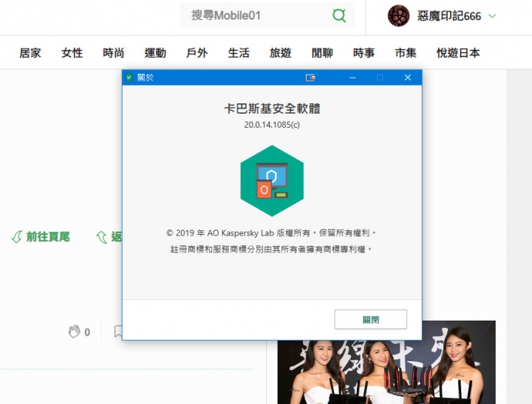
Task: Click the up arrow icon beside 返
Action: click(x=101, y=237)
